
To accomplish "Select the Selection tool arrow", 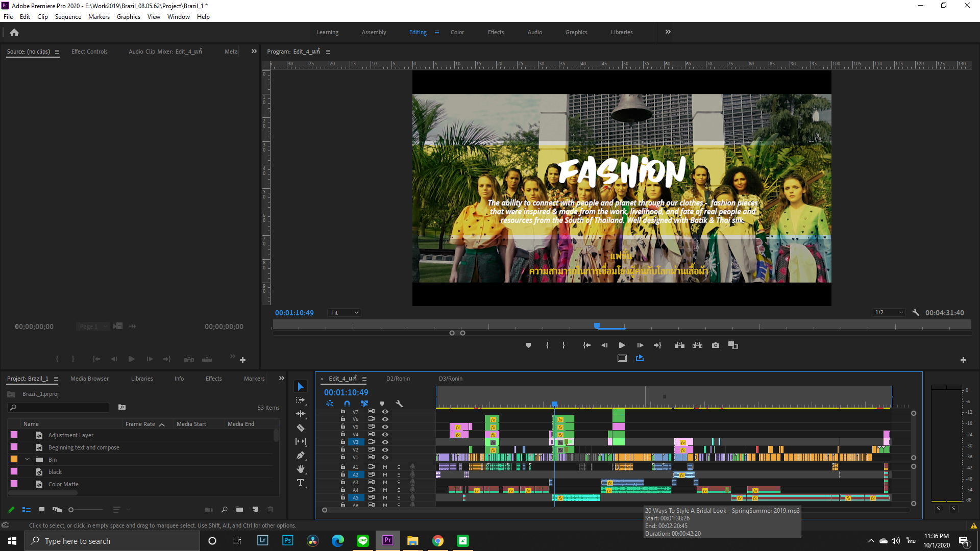I will pyautogui.click(x=301, y=387).
